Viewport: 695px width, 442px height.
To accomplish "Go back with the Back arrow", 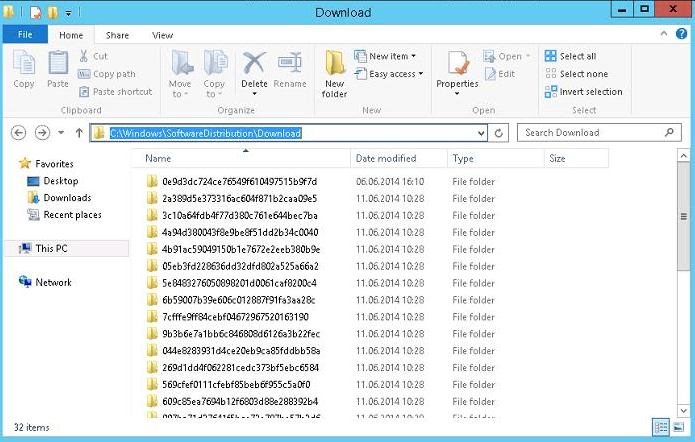I will pyautogui.click(x=18, y=133).
